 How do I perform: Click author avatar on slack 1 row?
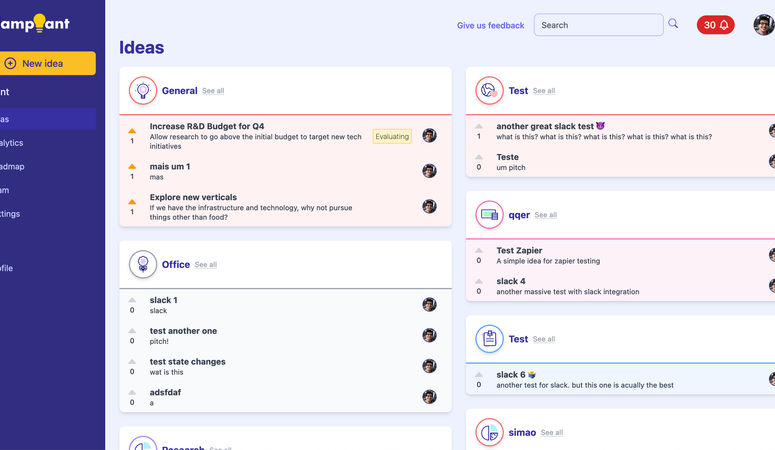(x=430, y=305)
